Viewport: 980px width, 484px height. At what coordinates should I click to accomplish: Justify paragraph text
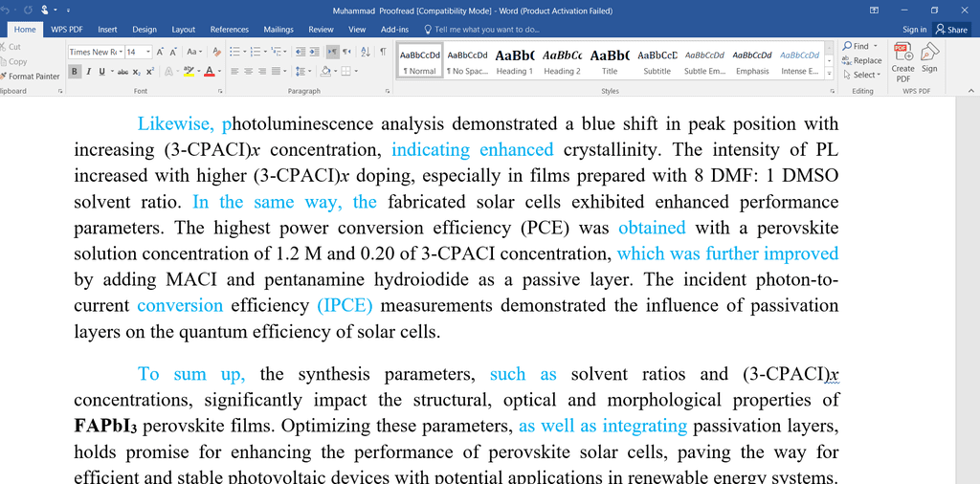point(276,71)
